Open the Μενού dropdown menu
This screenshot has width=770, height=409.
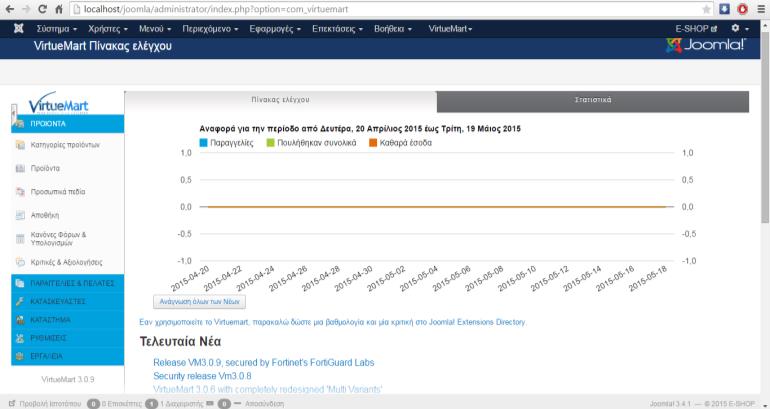pos(155,28)
